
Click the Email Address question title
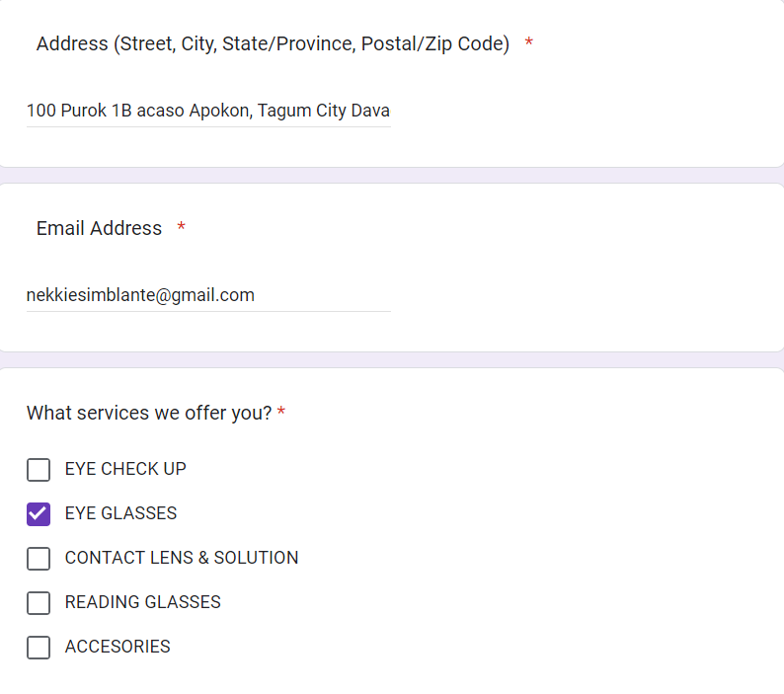click(x=99, y=228)
